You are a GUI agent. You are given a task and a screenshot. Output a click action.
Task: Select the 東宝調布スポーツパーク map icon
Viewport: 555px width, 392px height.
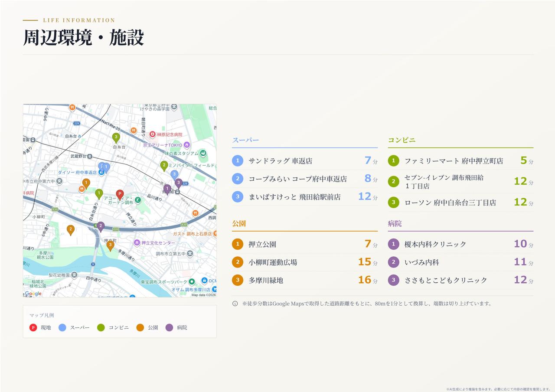coord(192,282)
